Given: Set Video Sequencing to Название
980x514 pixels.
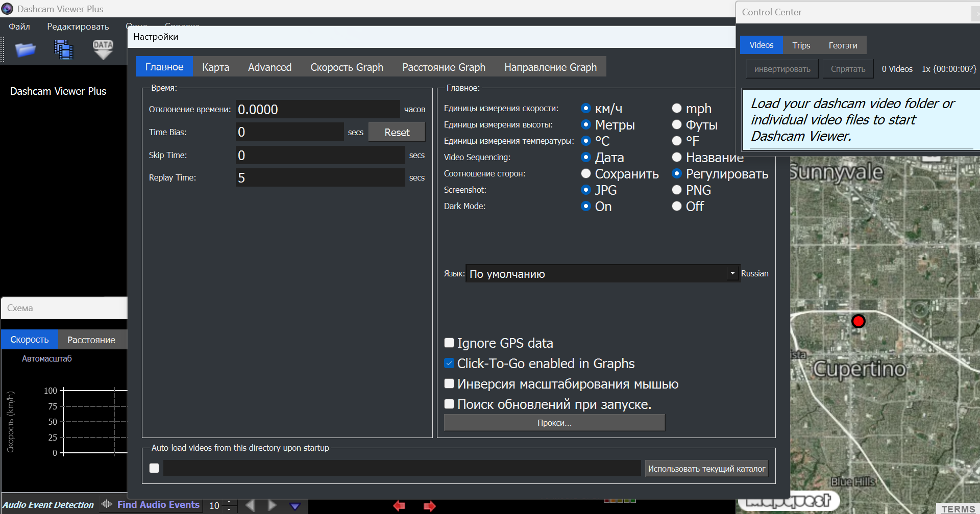Looking at the screenshot, I should point(677,157).
